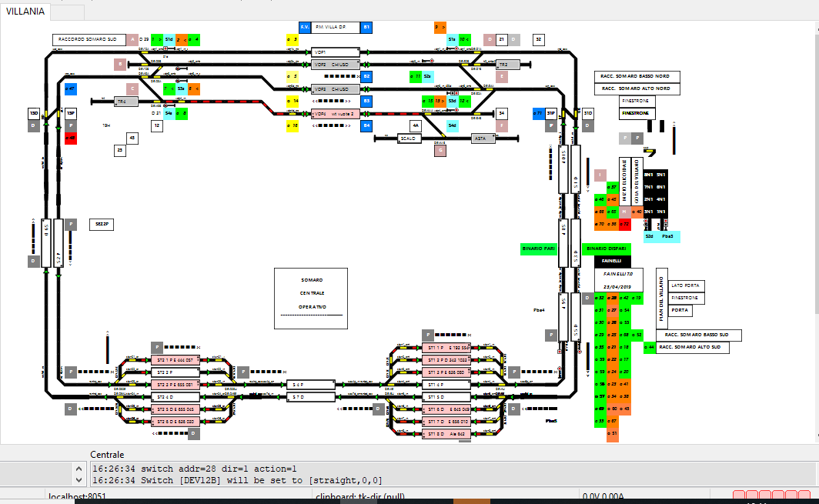
Task: Click the RACCORDO SOMARO SUD label
Action: pyautogui.click(x=89, y=39)
